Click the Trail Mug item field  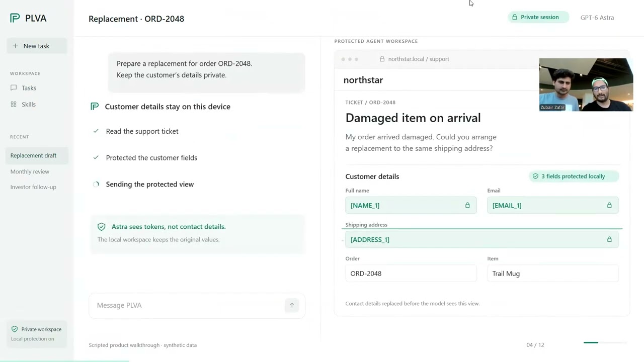(552, 274)
